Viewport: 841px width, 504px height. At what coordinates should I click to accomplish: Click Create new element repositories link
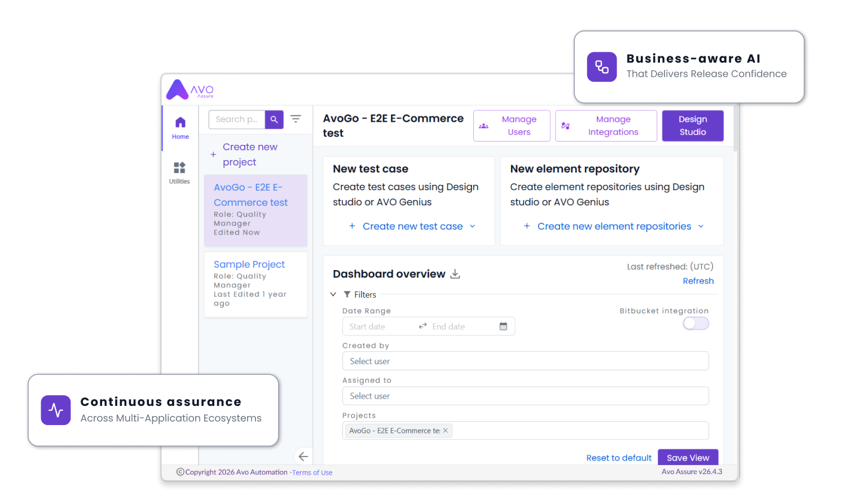pyautogui.click(x=614, y=227)
